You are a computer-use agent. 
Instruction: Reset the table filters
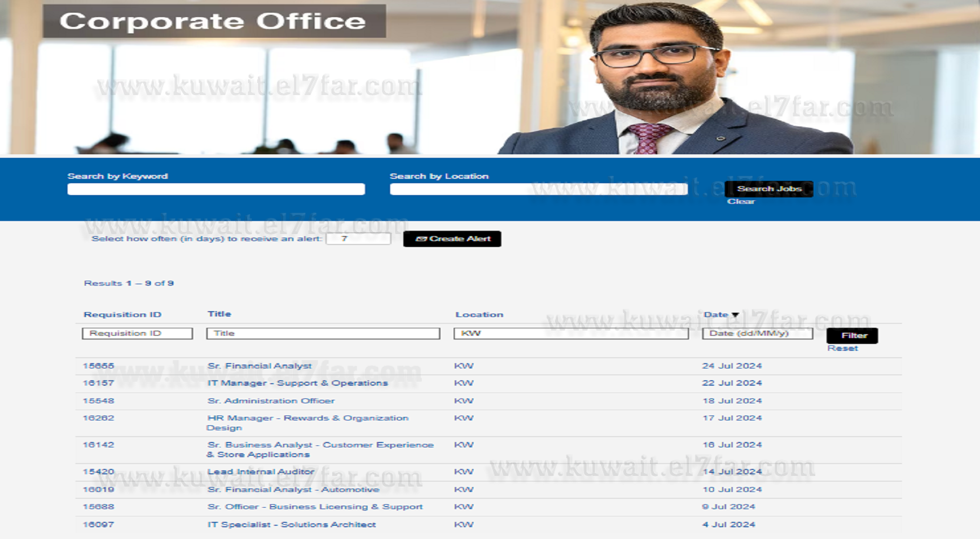point(842,348)
